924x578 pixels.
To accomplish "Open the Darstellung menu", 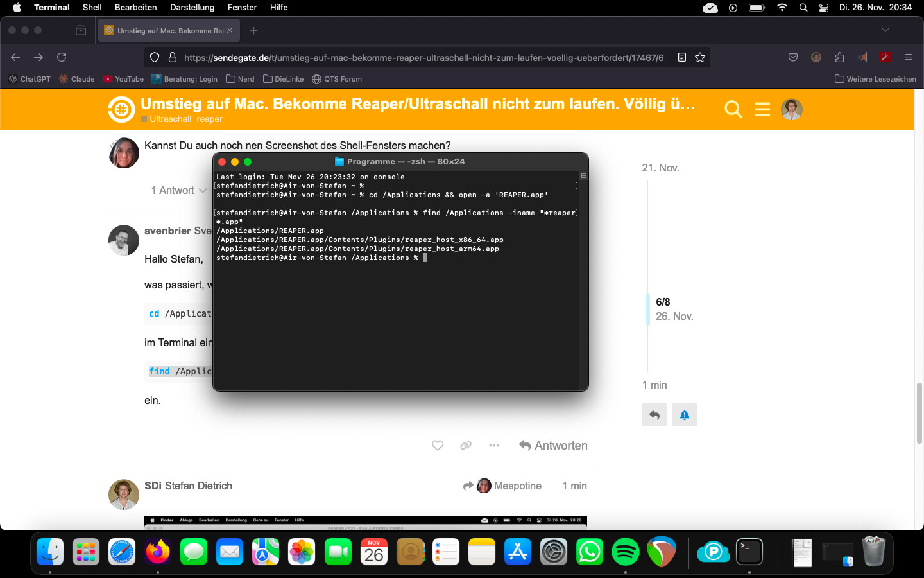I will (192, 8).
